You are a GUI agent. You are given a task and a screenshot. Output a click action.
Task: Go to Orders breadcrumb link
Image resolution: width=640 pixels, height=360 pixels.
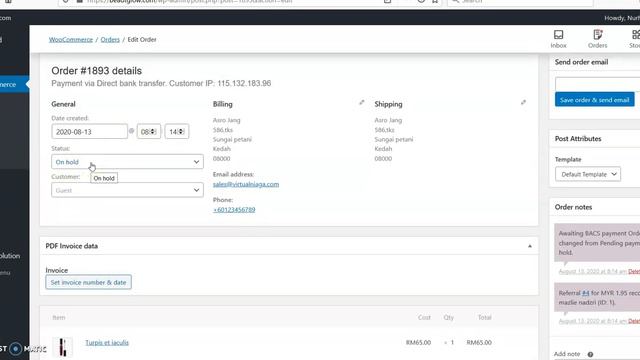pos(110,40)
